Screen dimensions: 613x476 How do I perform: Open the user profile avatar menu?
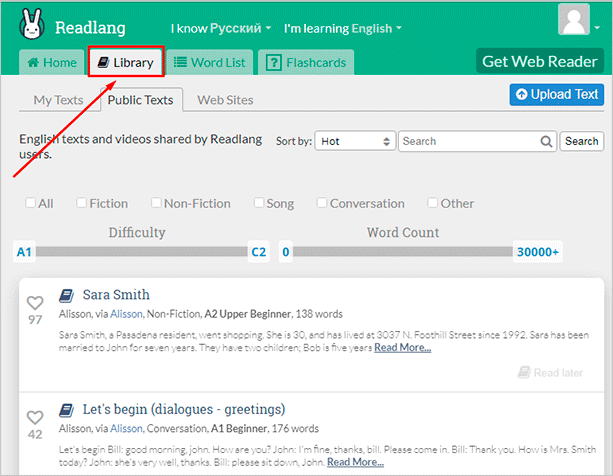point(573,21)
